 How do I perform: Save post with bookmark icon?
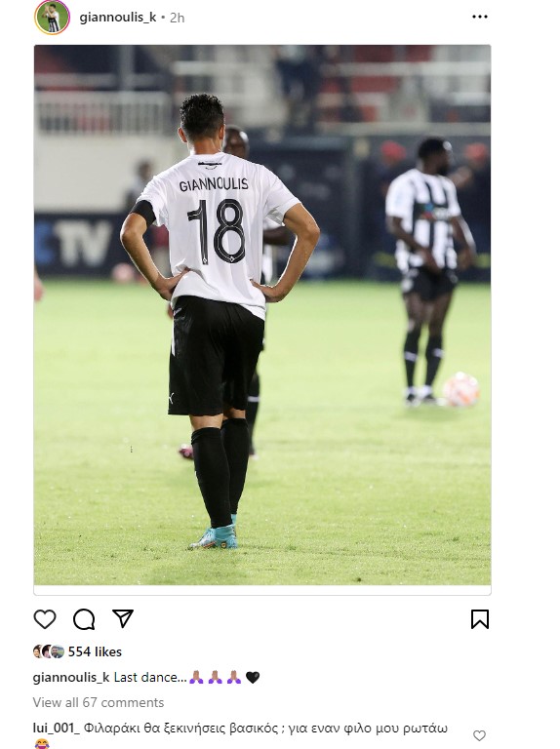480,619
